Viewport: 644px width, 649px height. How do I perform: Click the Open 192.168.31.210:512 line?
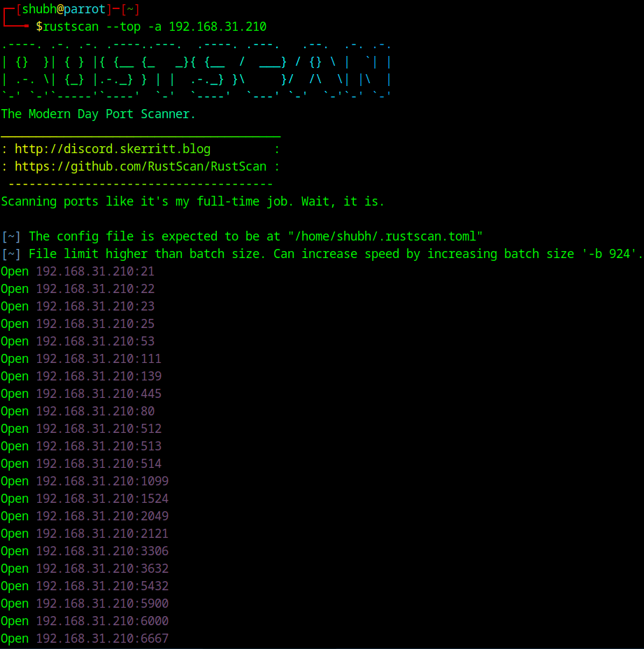click(x=81, y=429)
